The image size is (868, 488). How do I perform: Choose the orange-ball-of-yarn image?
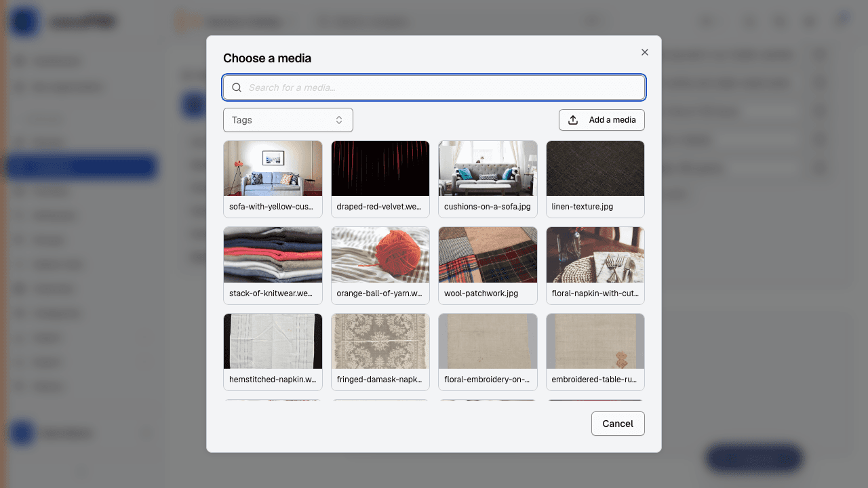coord(380,255)
